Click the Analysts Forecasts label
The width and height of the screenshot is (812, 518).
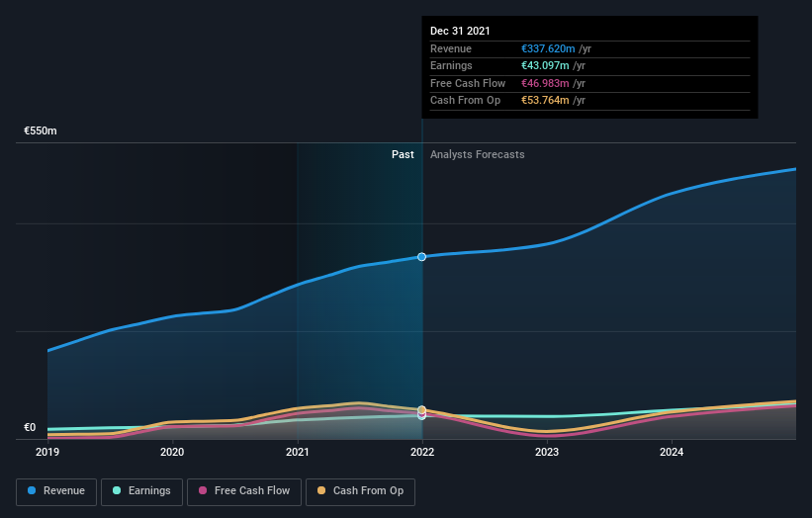tap(478, 154)
